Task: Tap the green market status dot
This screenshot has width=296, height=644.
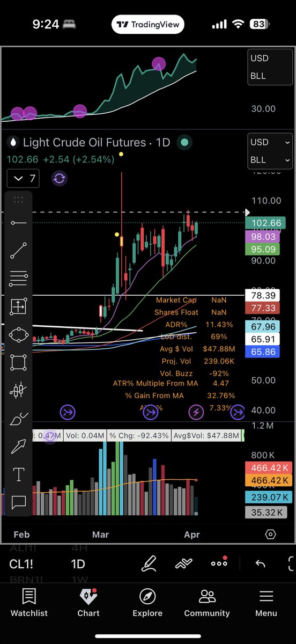Action: pyautogui.click(x=184, y=143)
